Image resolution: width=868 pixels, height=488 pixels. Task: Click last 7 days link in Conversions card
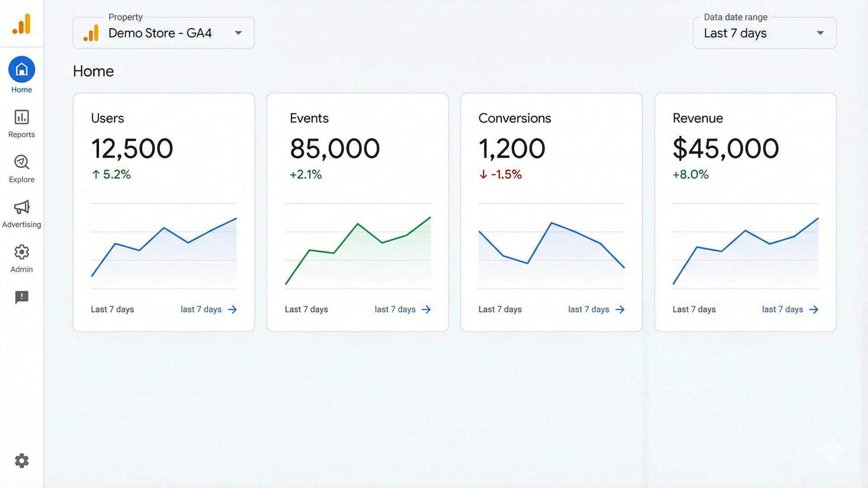588,310
